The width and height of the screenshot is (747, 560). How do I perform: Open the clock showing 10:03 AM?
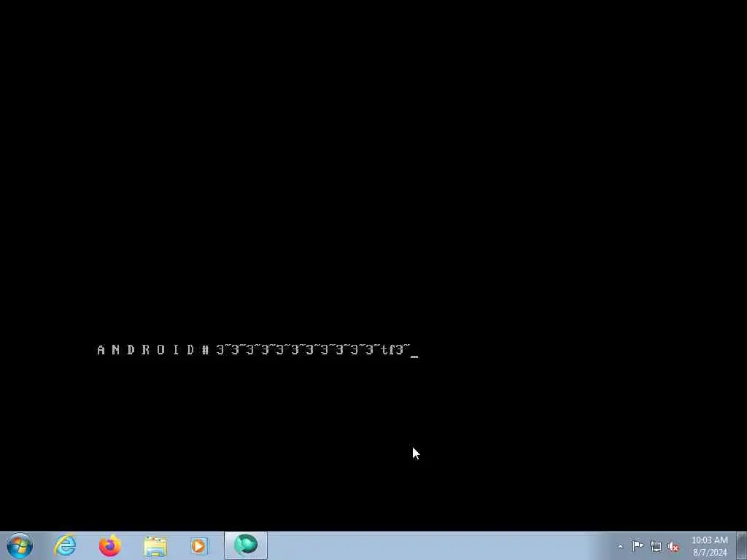[710, 545]
